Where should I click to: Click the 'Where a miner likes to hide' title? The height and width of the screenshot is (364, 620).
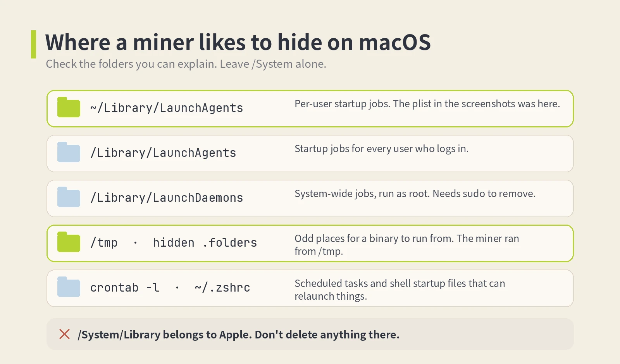click(238, 42)
